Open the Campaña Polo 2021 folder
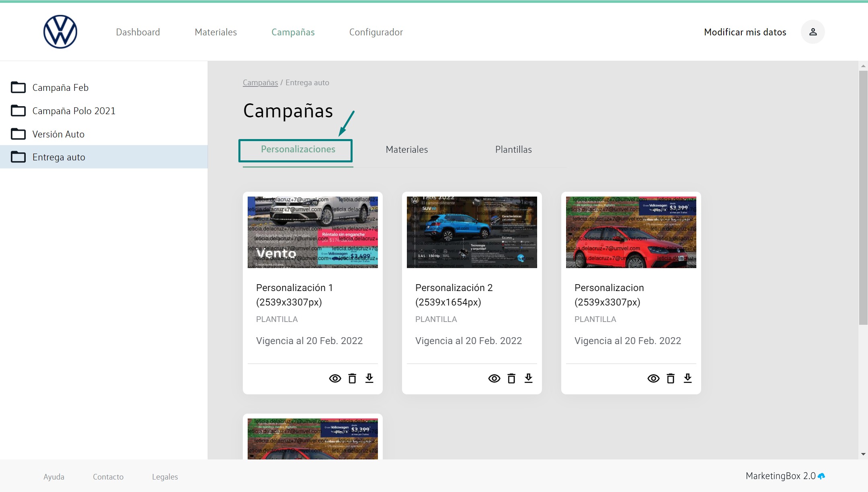The height and width of the screenshot is (492, 868). pyautogui.click(x=74, y=111)
